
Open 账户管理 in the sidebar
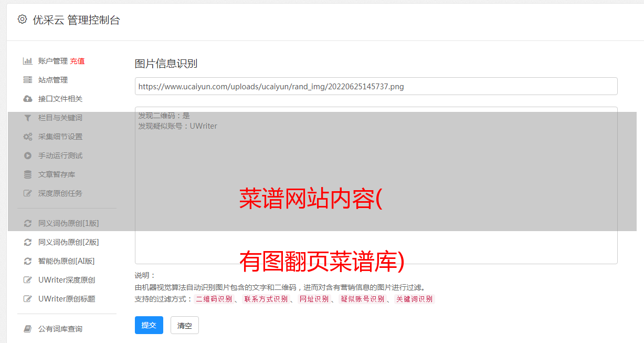pyautogui.click(x=53, y=61)
